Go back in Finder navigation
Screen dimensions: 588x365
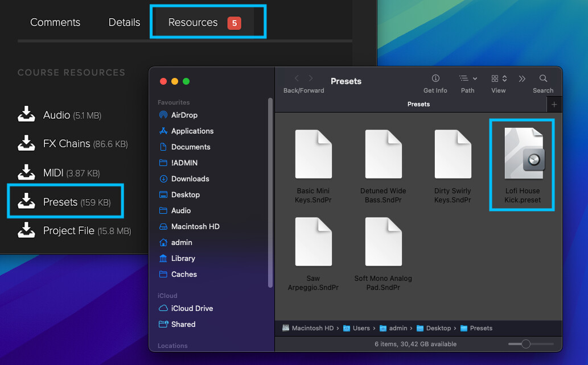297,78
